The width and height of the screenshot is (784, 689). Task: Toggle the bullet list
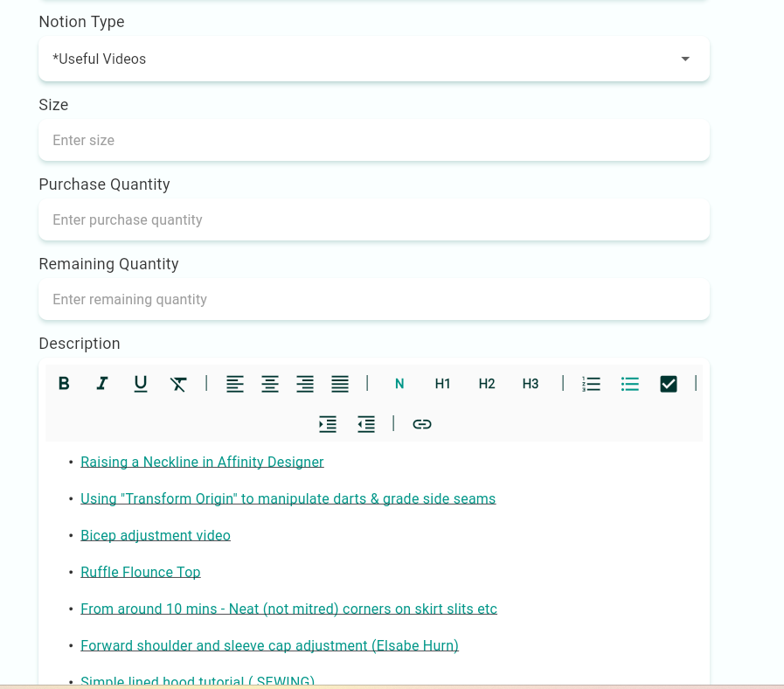click(x=630, y=384)
